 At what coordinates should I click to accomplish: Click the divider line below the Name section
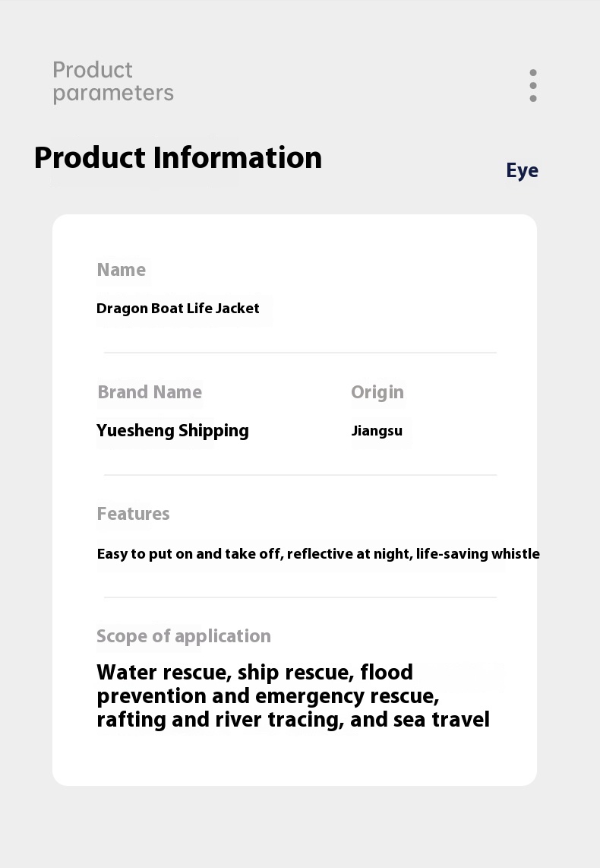click(x=300, y=352)
